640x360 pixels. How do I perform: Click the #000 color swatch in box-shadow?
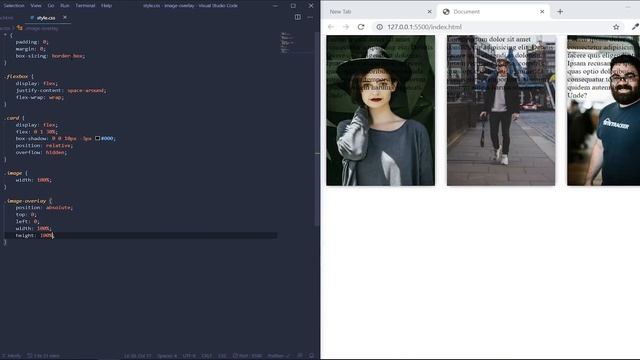pos(98,138)
